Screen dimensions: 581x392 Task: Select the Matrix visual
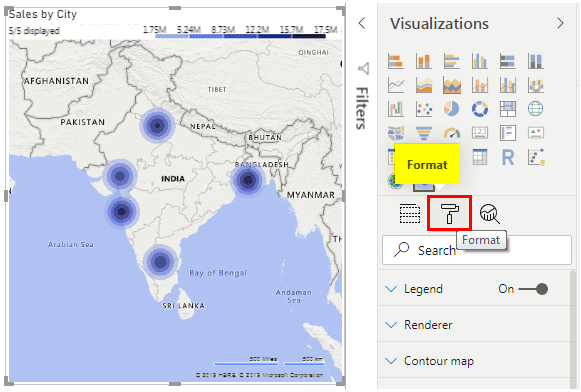tap(479, 157)
